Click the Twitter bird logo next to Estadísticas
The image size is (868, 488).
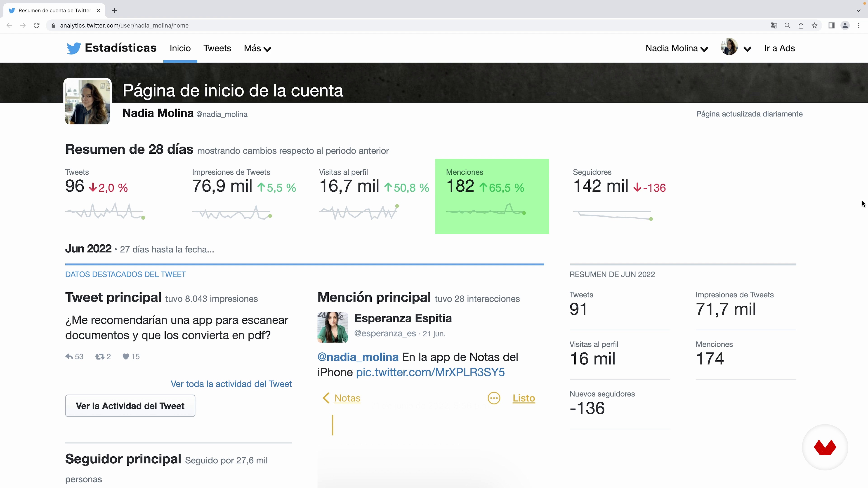tap(73, 48)
